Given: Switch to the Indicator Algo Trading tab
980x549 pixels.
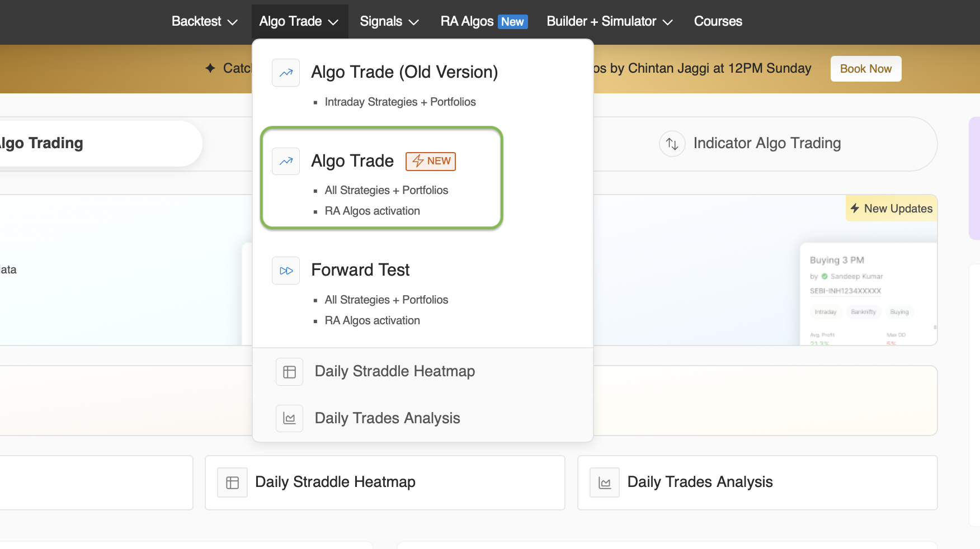Looking at the screenshot, I should pyautogui.click(x=766, y=144).
